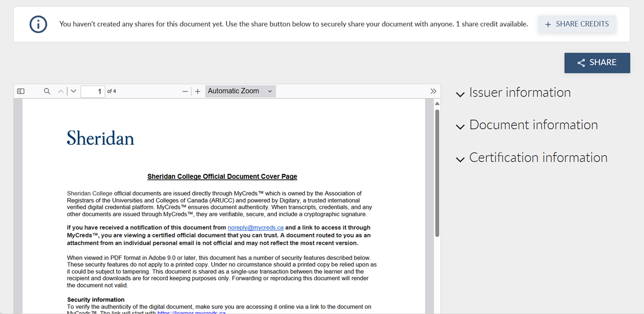Click the page number input field
The width and height of the screenshot is (644, 314).
click(93, 92)
